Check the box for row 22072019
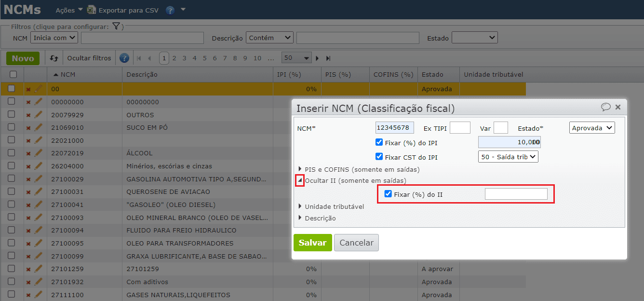Screen dimensions: 644x301 click(12, 152)
